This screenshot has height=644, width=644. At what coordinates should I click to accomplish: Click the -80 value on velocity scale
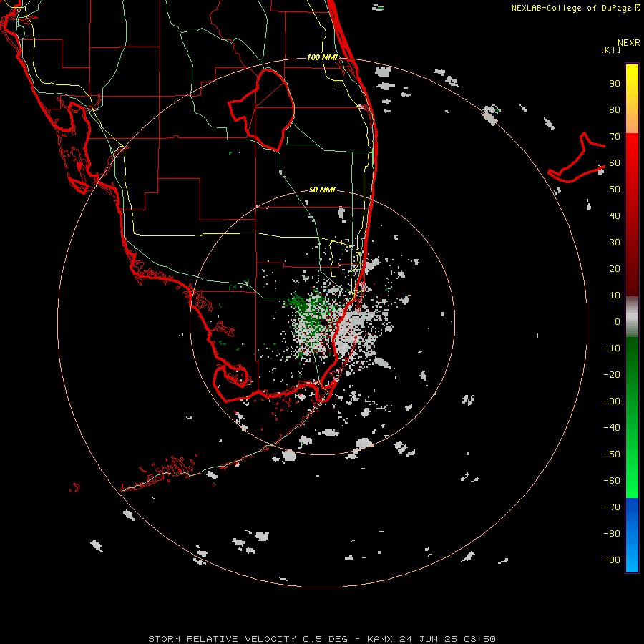[612, 534]
